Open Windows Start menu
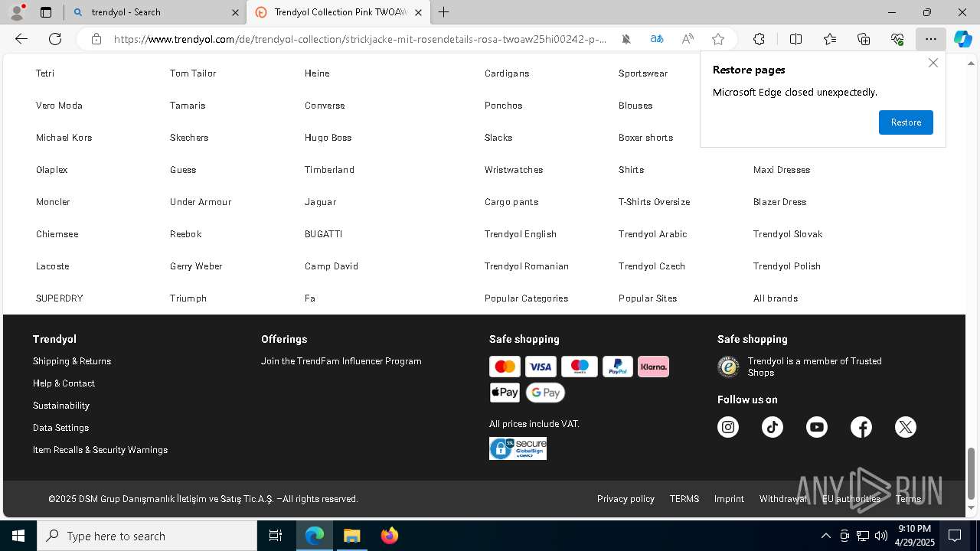Screen dimensions: 980x551 pyautogui.click(x=18, y=536)
